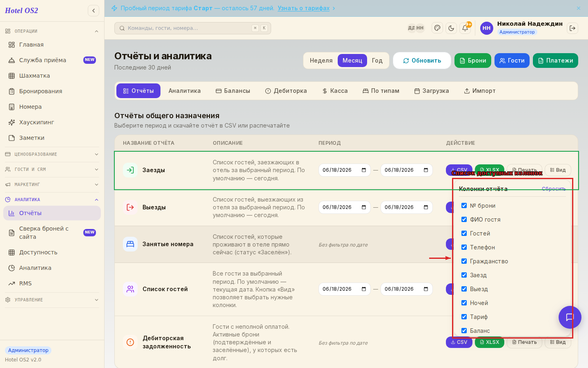Open Список гостей start date calendar picker
The width and height of the screenshot is (588, 368).
[364, 289]
